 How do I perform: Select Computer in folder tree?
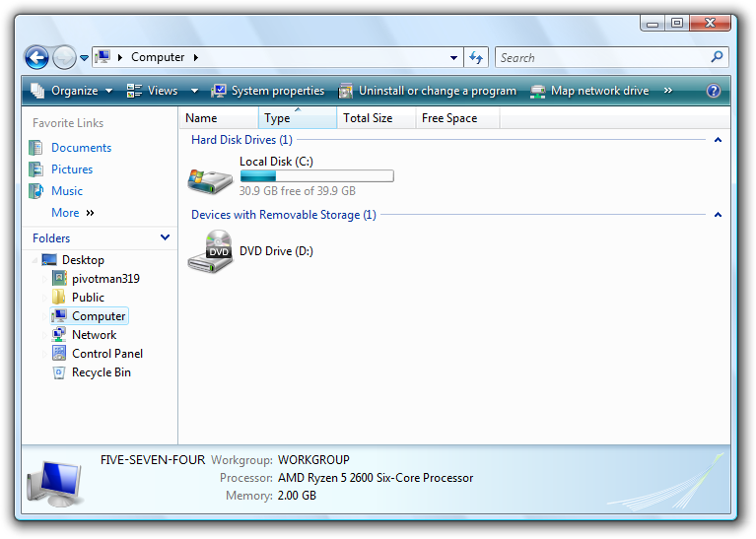tap(99, 316)
